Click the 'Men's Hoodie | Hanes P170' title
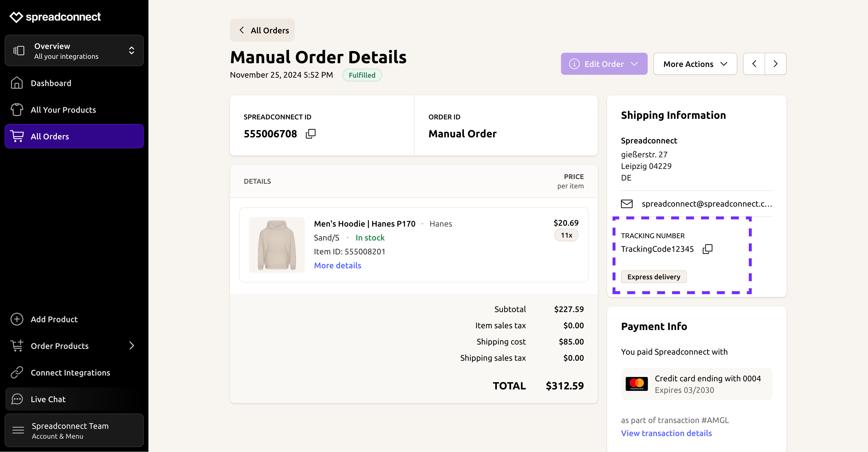This screenshot has height=452, width=868. coord(365,224)
